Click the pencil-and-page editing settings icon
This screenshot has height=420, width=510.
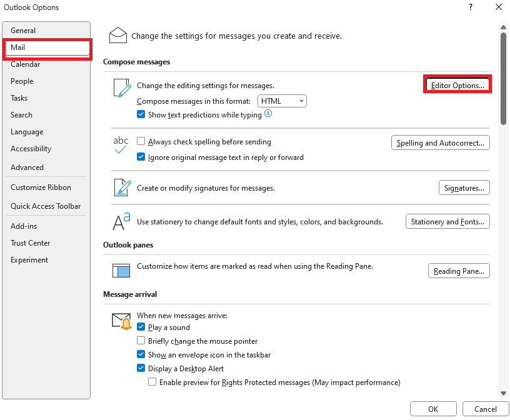pyautogui.click(x=122, y=88)
